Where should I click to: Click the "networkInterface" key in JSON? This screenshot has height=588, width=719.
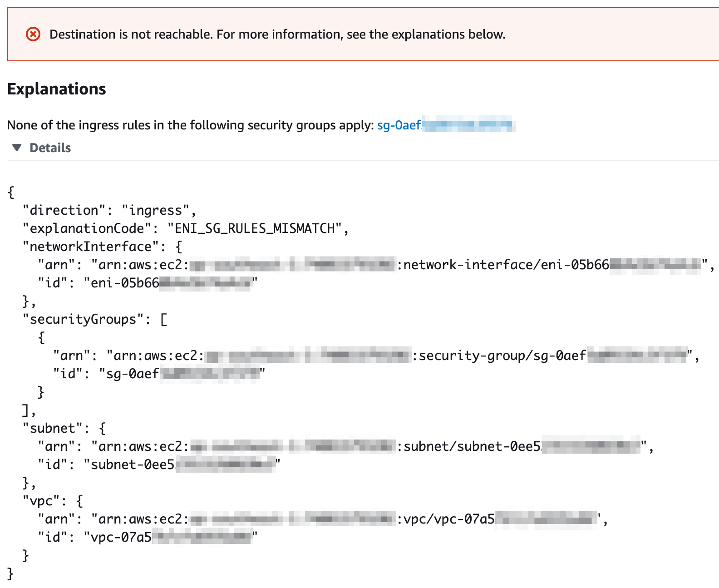coord(91,247)
